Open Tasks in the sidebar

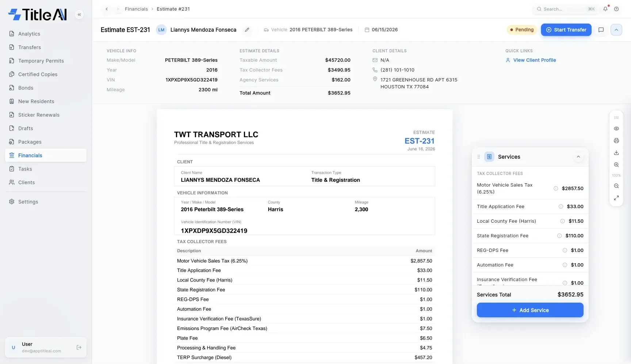point(46,169)
